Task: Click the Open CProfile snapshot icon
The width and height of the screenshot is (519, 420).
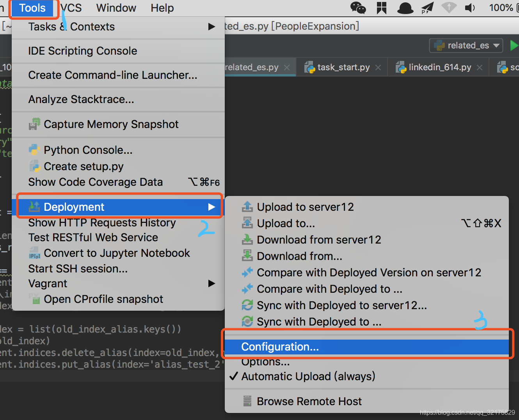Action: 35,299
